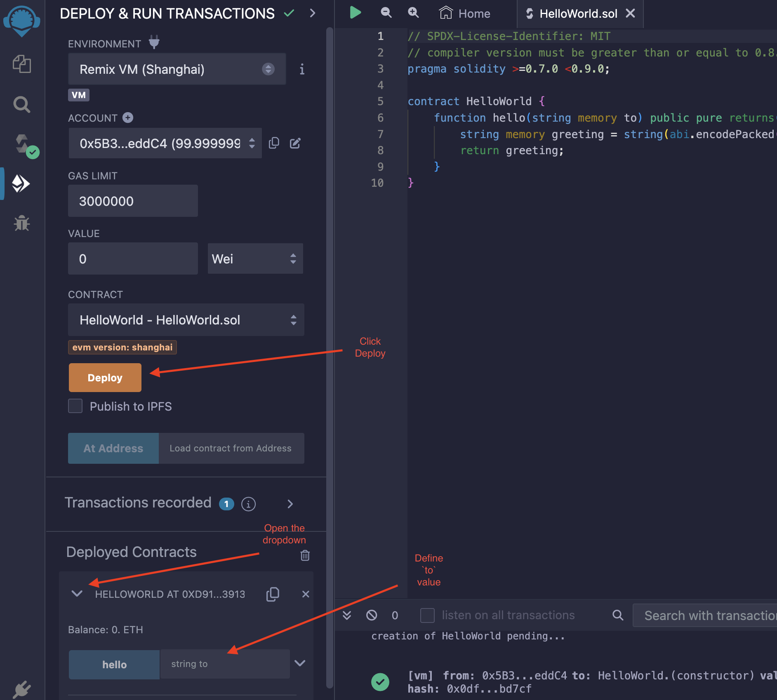The height and width of the screenshot is (700, 777).
Task: Open the Contract dropdown for HelloWorld.sol
Action: [186, 320]
